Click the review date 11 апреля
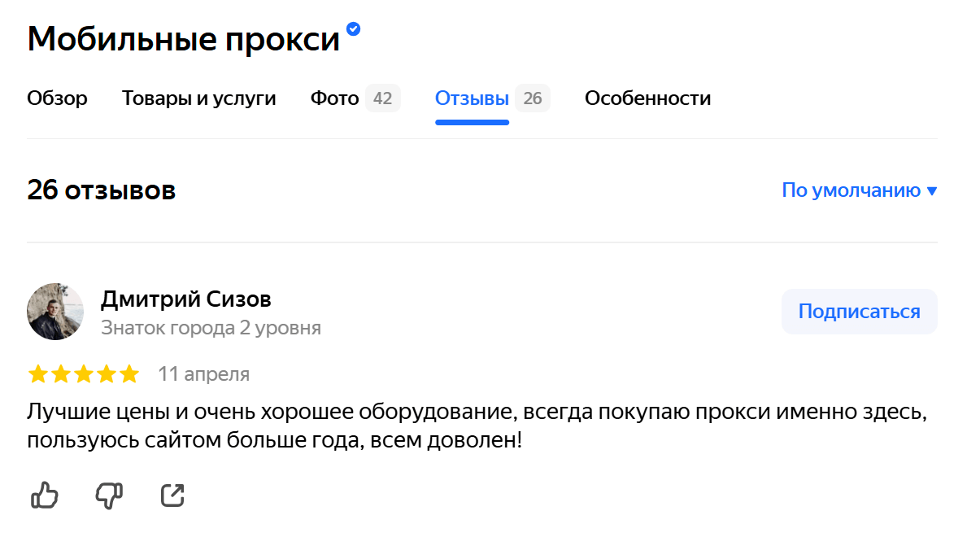980x537 pixels. (203, 374)
